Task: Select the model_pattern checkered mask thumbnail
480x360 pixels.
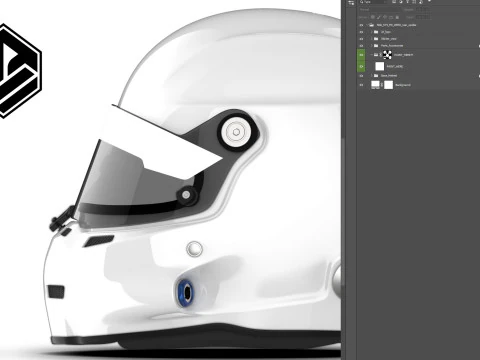Action: [387, 55]
